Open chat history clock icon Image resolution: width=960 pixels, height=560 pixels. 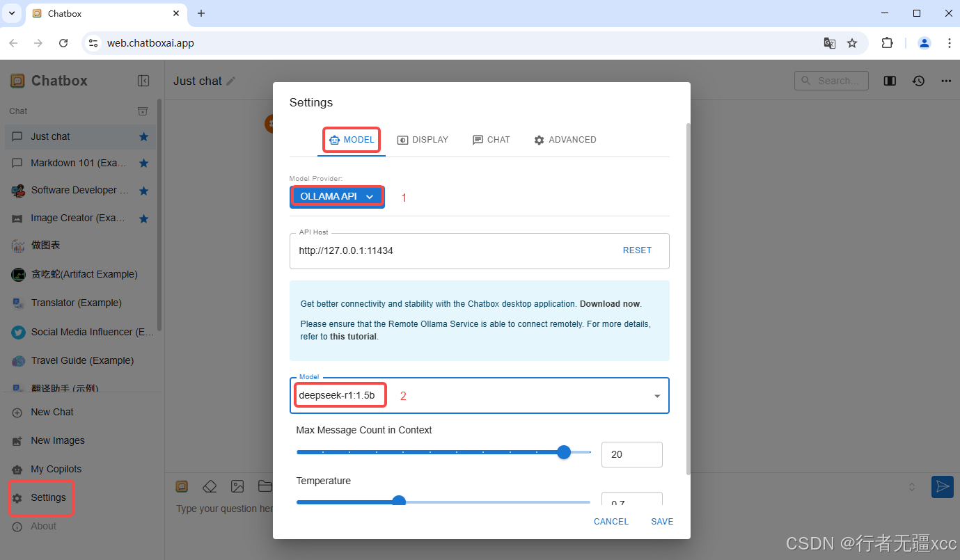click(x=918, y=81)
